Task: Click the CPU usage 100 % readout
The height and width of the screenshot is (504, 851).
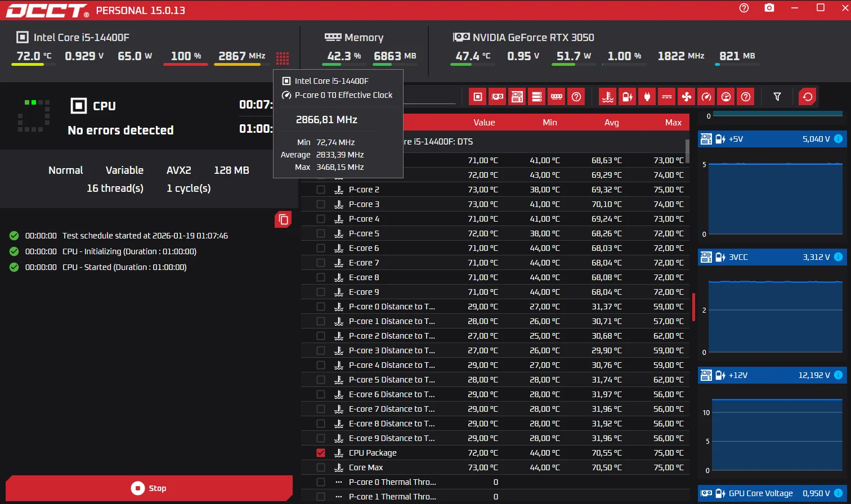Action: [x=186, y=56]
